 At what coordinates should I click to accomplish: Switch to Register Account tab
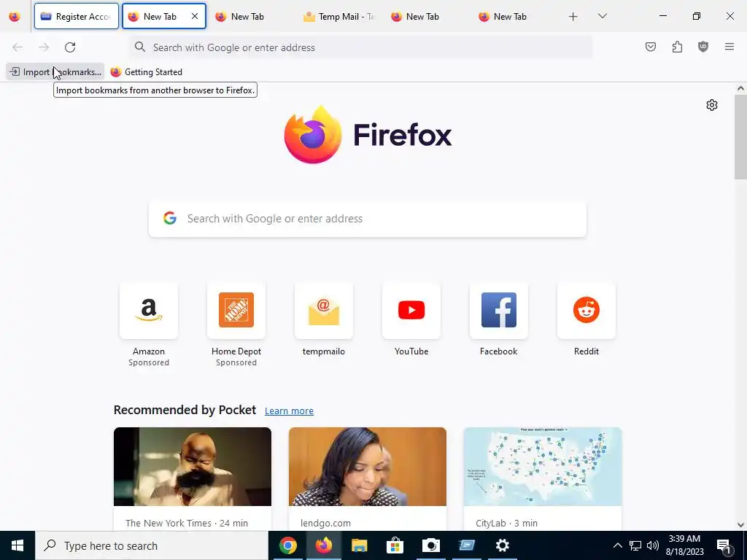point(76,16)
